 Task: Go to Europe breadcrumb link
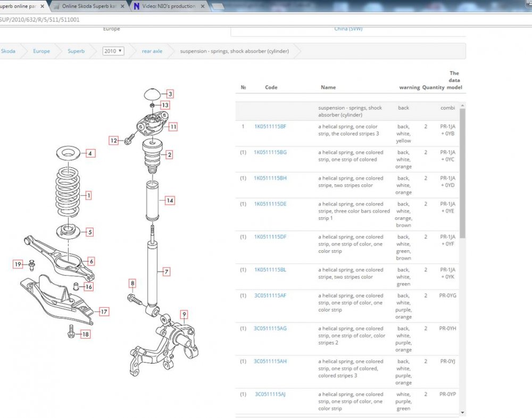(x=41, y=51)
